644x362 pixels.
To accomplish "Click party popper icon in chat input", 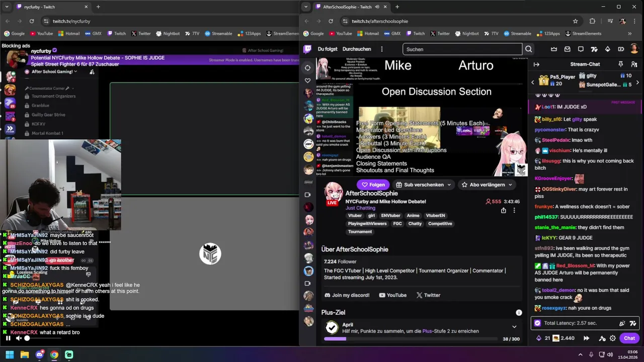I will pos(622,323).
